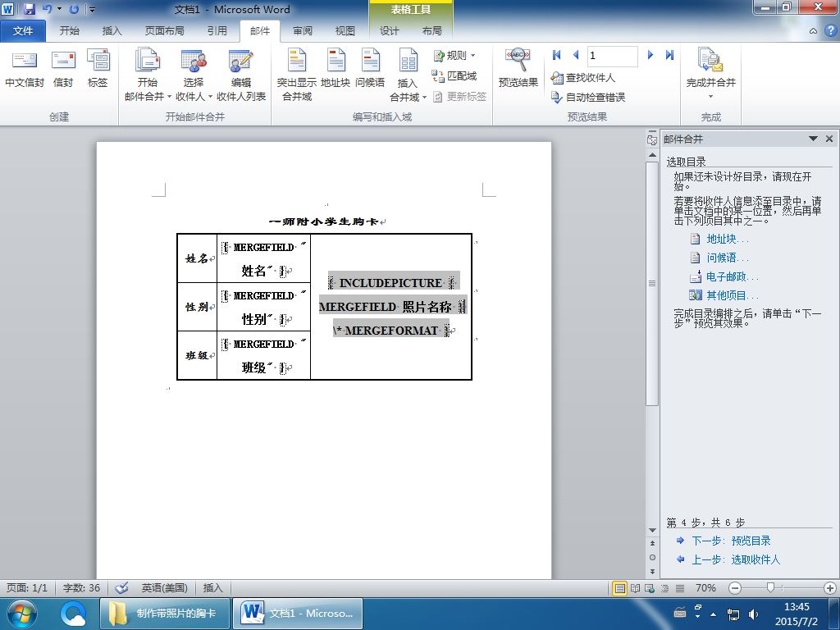
Task: Close the Mail Merge (邮件合并) pane
Action: click(x=829, y=139)
